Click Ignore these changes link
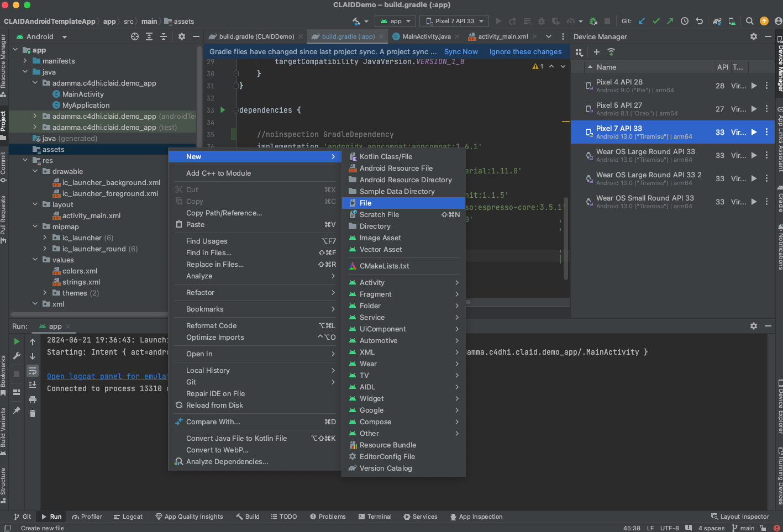Screen dimensions: 783x532 (525, 51)
